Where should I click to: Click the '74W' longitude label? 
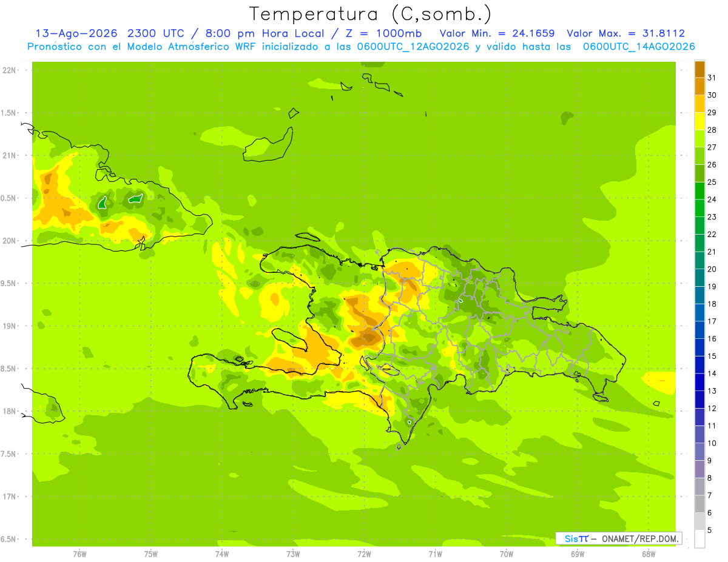pos(222,555)
